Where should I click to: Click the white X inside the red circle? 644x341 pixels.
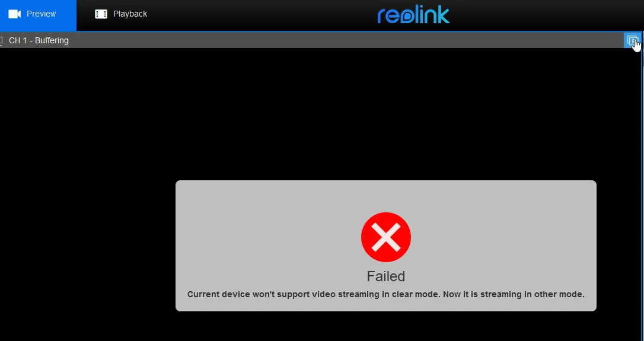[385, 237]
